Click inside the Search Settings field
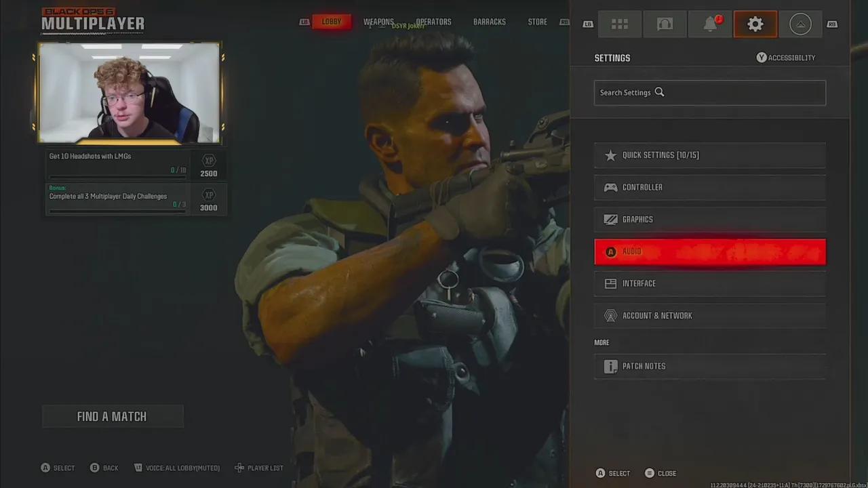 [x=710, y=92]
